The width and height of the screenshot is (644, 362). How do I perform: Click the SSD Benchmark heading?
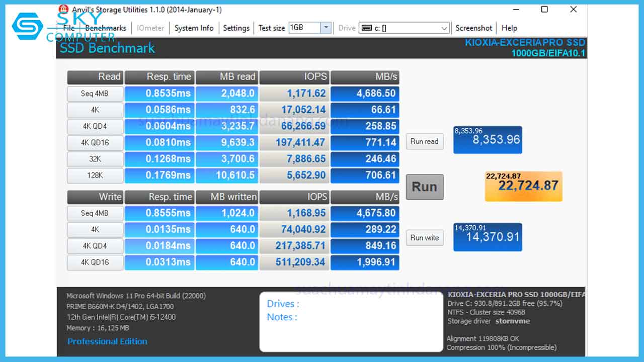click(x=108, y=48)
